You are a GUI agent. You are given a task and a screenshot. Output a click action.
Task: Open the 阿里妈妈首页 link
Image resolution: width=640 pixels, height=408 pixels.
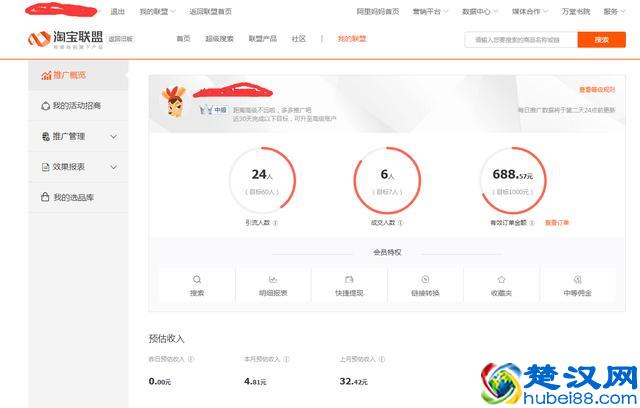coord(378,12)
